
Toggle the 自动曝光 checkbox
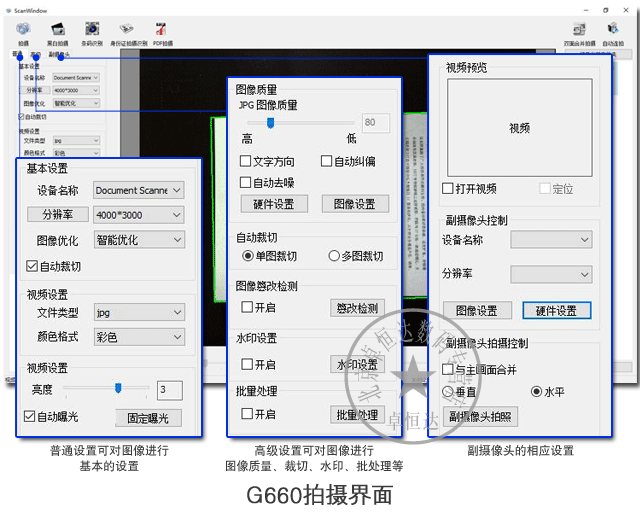pyautogui.click(x=29, y=416)
